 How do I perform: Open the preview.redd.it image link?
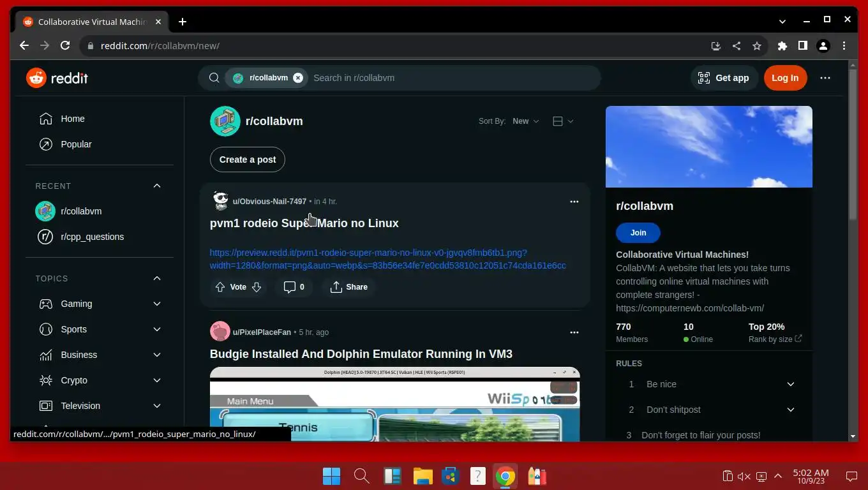[x=388, y=259]
